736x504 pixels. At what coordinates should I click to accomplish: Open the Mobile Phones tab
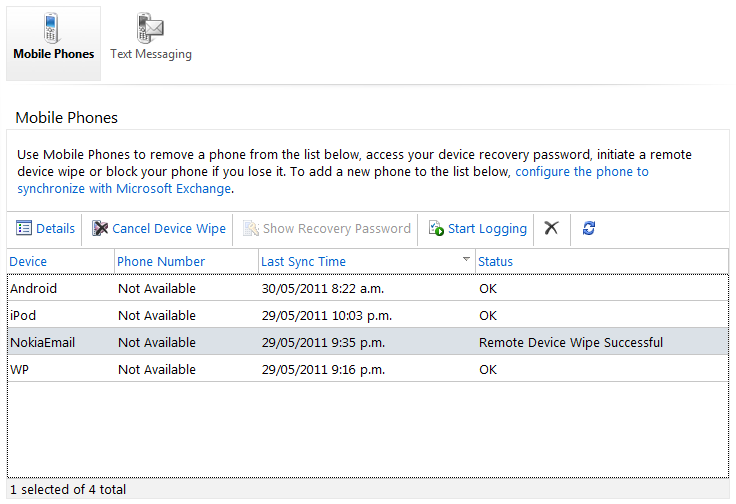(54, 42)
